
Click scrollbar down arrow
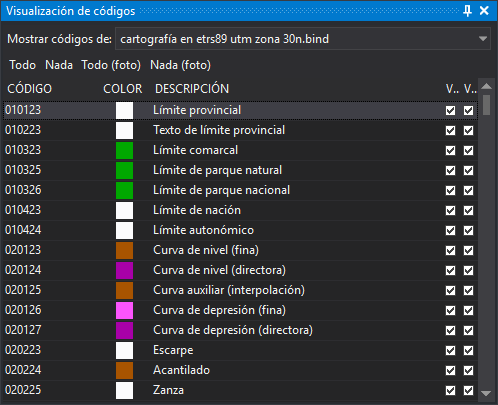coord(486,394)
